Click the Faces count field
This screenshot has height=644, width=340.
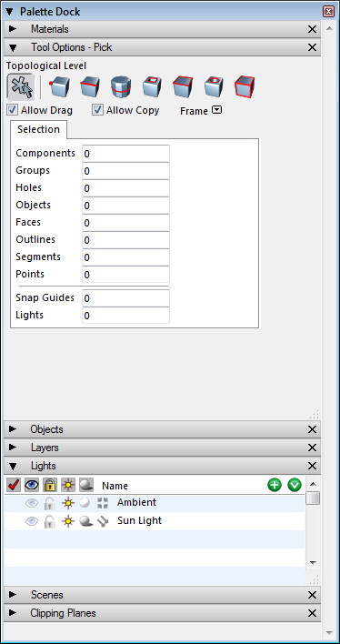pyautogui.click(x=125, y=222)
